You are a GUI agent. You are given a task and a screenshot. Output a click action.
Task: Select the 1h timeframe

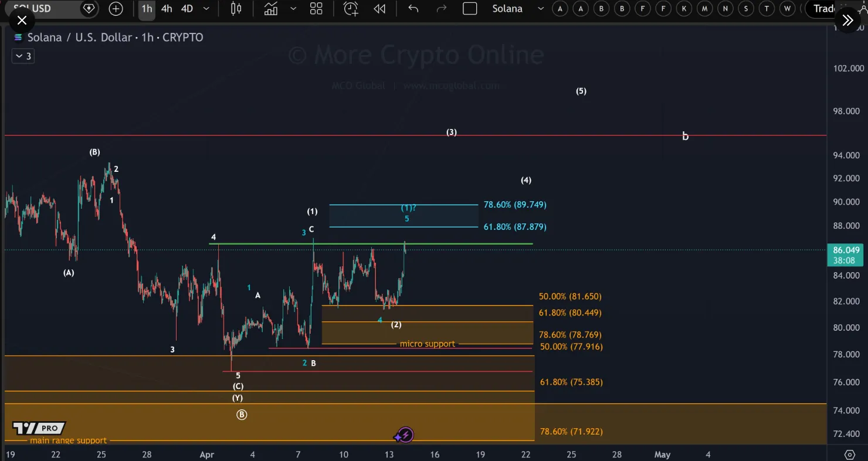147,9
